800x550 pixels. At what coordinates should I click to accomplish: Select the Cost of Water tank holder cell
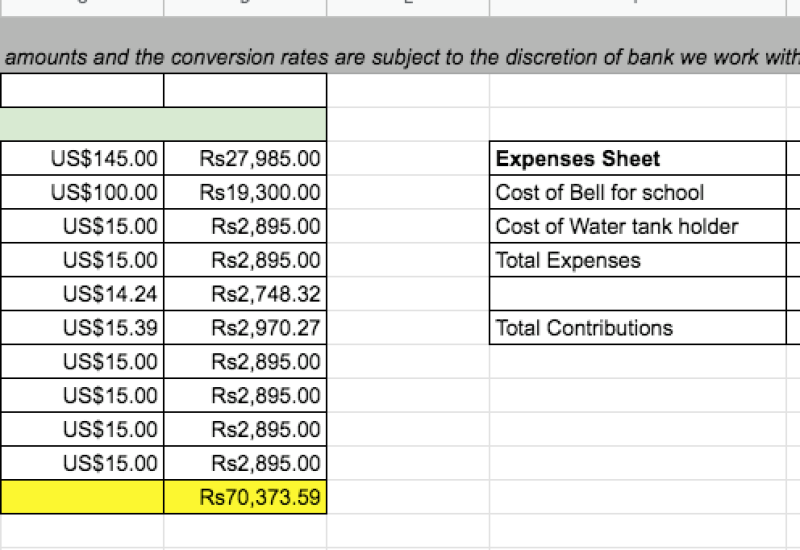638,226
